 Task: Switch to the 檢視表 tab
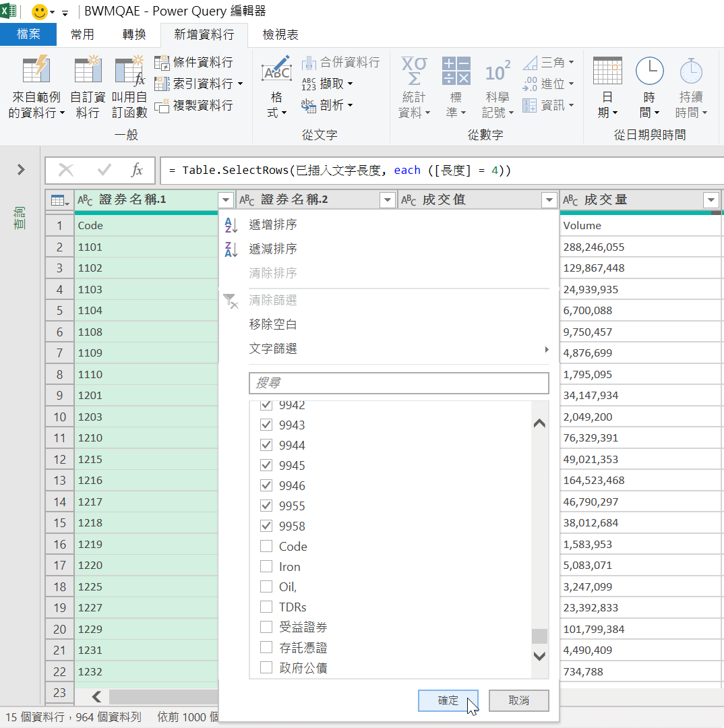(280, 34)
